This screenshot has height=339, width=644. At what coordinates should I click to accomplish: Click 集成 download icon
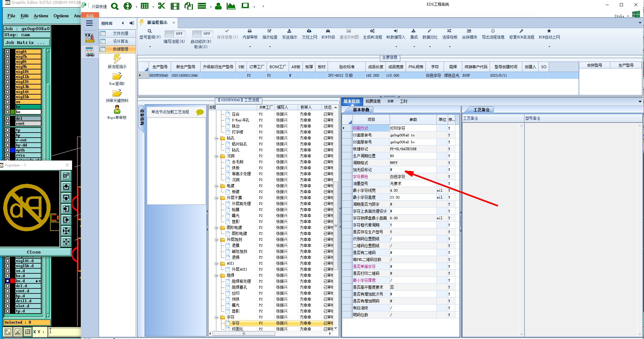tap(414, 31)
